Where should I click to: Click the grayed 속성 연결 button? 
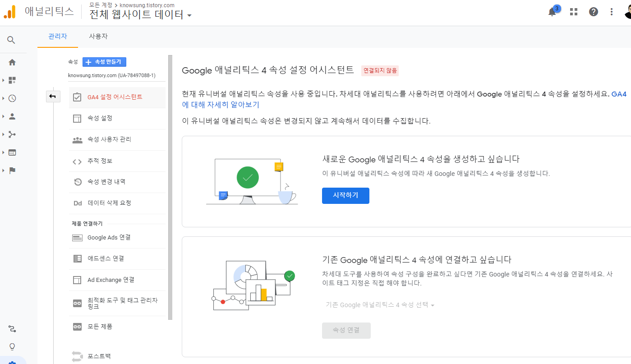click(346, 330)
